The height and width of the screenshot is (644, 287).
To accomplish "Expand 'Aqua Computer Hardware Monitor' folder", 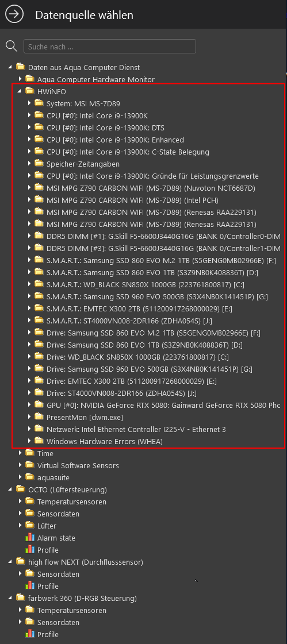I will [20, 79].
